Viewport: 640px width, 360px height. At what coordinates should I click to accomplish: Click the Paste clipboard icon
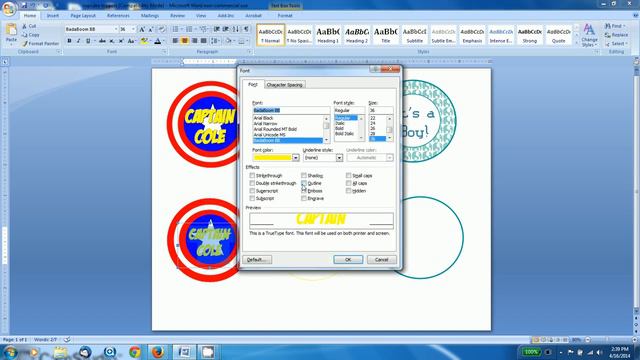click(11, 30)
